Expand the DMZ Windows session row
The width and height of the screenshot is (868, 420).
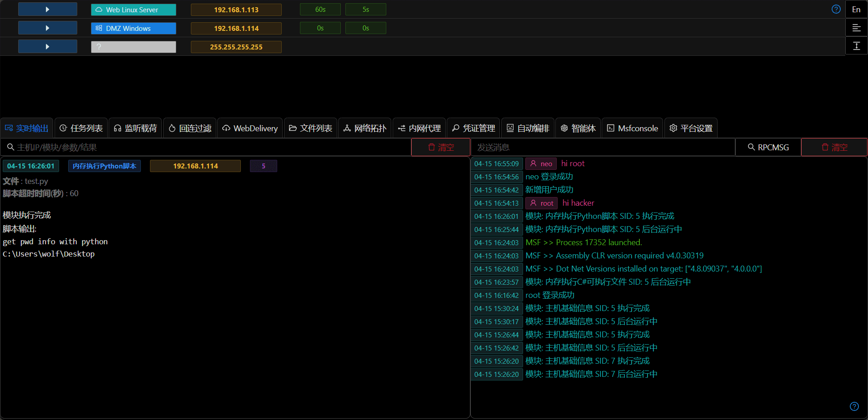pyautogui.click(x=47, y=28)
